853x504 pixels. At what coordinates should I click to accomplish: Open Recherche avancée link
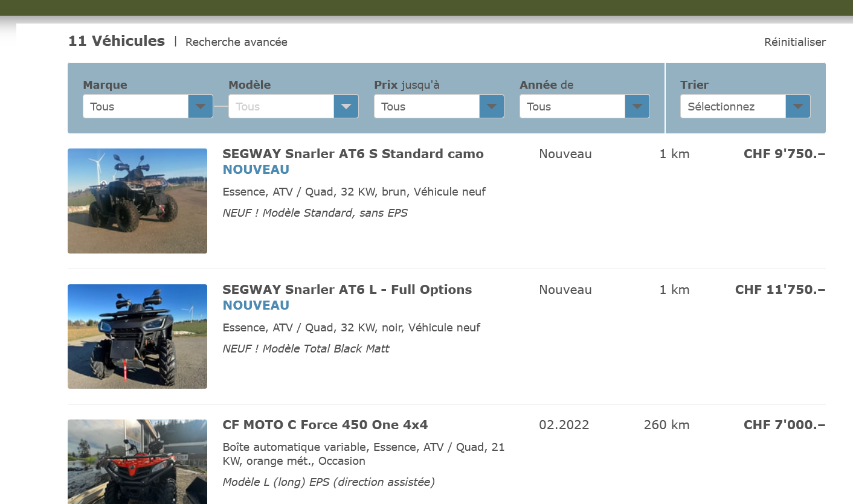[236, 42]
